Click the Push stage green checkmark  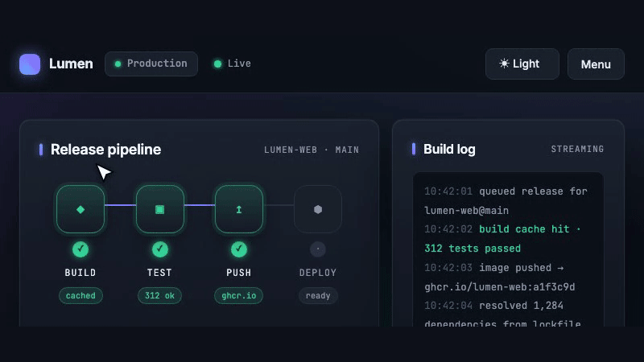[238, 249]
